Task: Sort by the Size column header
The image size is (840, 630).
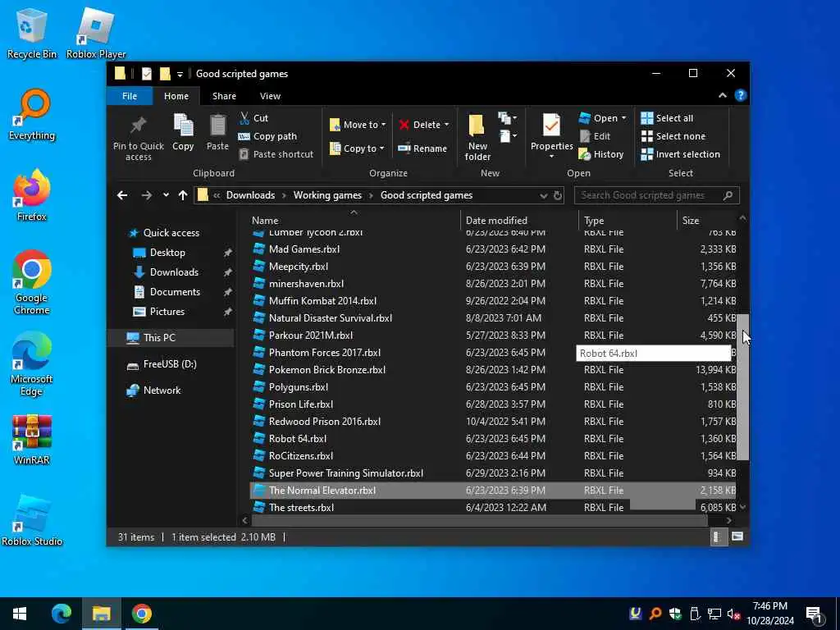Action: (x=707, y=220)
